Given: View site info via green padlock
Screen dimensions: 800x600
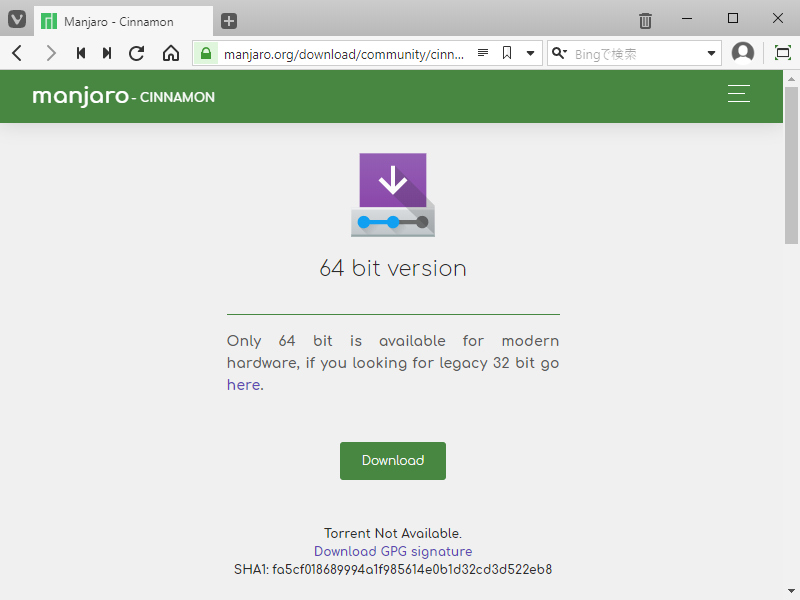Looking at the screenshot, I should click(206, 53).
